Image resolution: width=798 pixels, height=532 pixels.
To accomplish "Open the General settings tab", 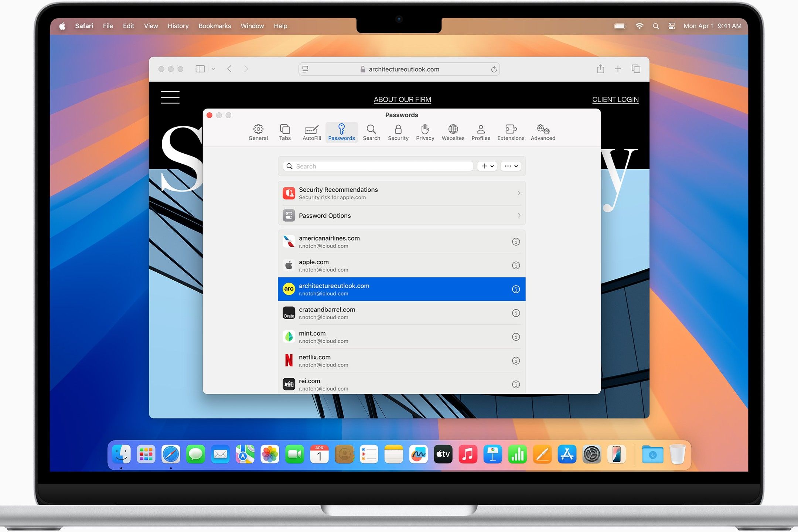I will tap(258, 132).
